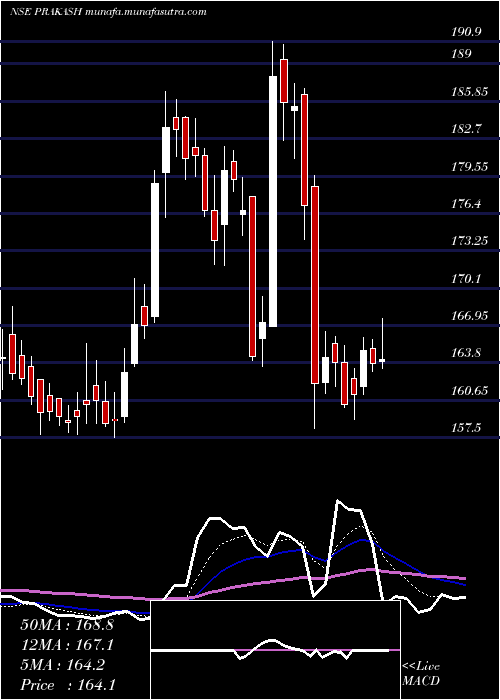Click the 160.65 price axis label
Image resolution: width=500 pixels, height=700 pixels.
click(x=470, y=391)
